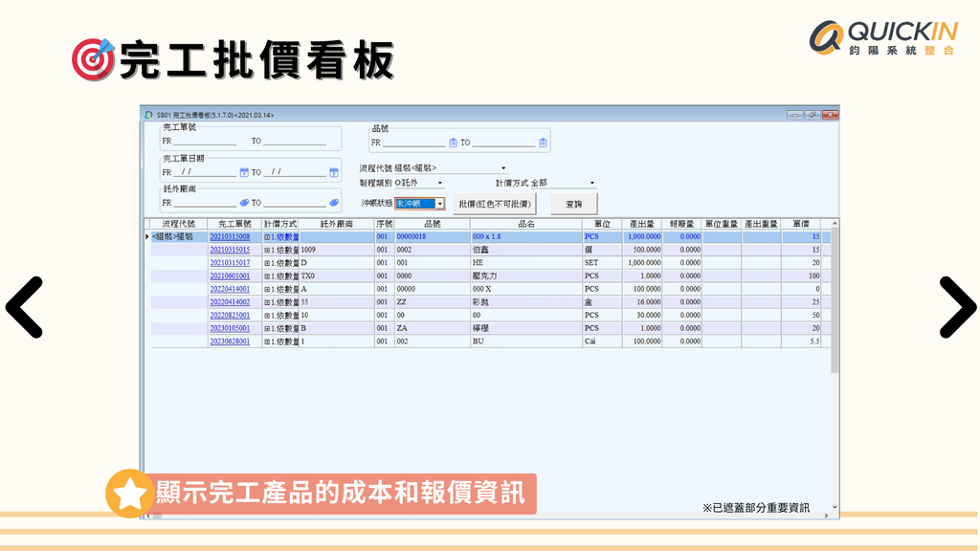This screenshot has width=980, height=551.
Task: Expand the 依數量 detail for row 20210315008
Action: (267, 236)
